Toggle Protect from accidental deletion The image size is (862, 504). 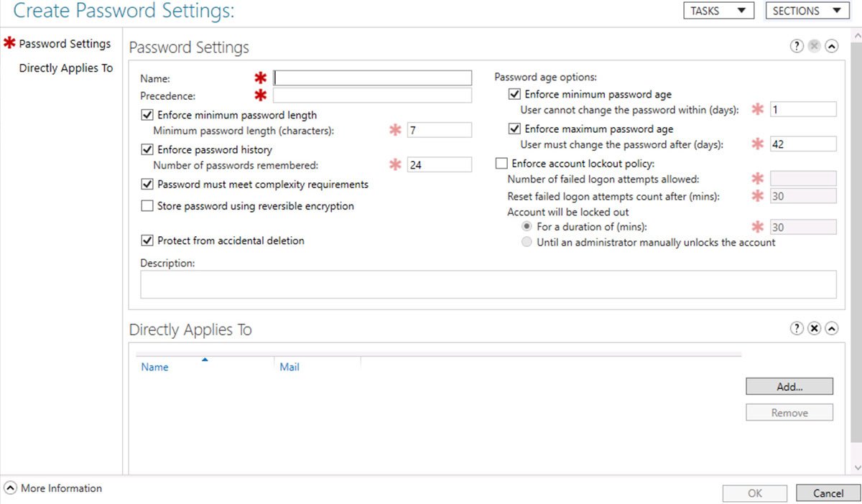click(147, 241)
